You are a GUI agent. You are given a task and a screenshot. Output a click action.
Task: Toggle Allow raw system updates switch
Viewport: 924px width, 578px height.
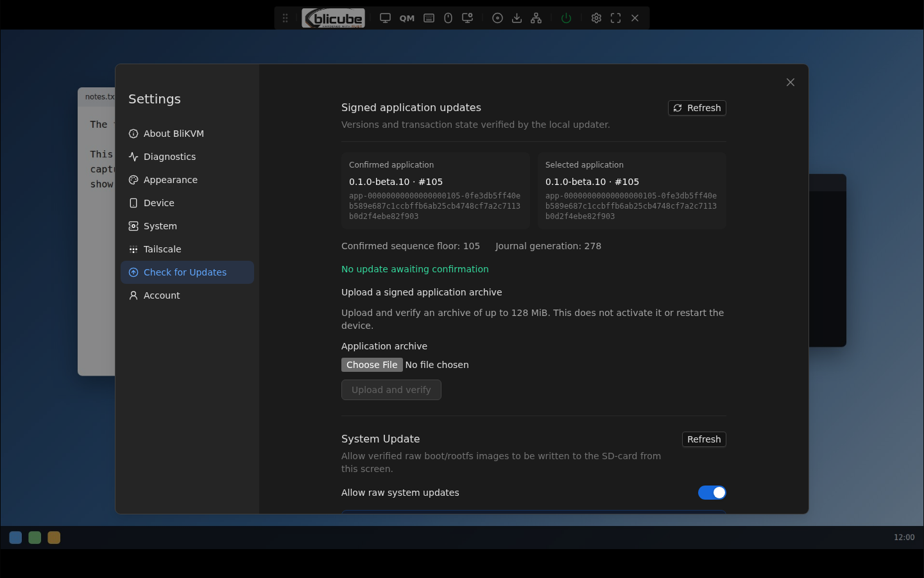point(712,493)
